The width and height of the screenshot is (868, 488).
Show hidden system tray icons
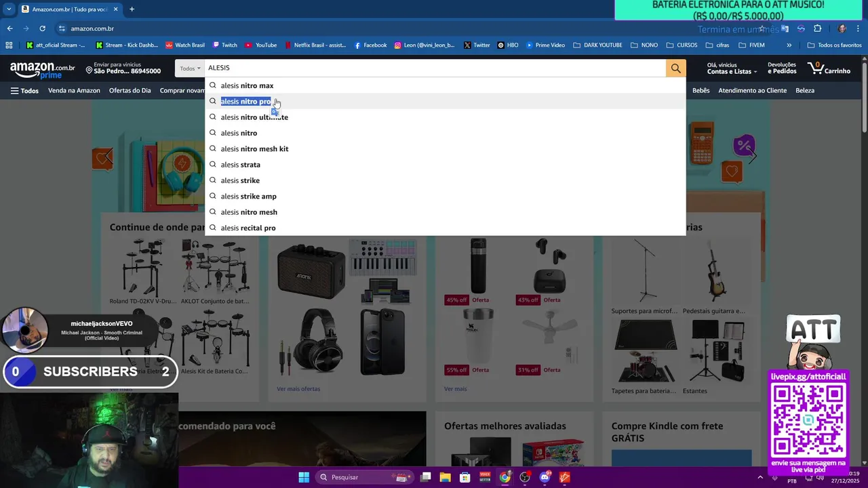[x=759, y=477]
